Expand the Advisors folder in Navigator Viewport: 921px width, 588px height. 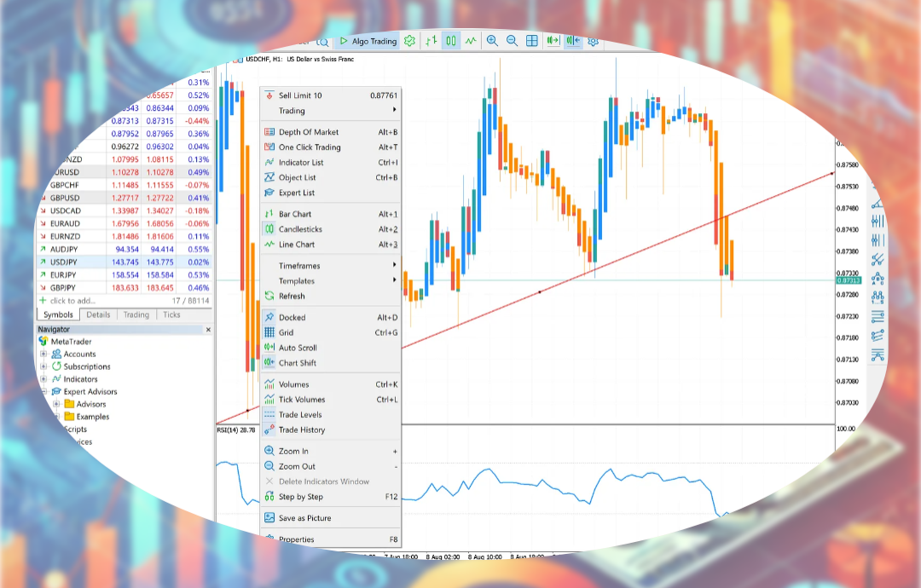[x=56, y=404]
